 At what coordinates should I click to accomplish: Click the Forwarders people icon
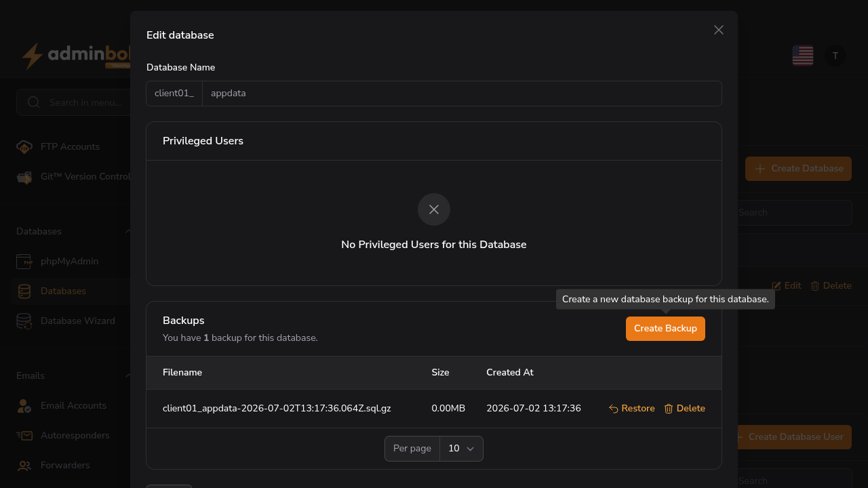pyautogui.click(x=24, y=466)
